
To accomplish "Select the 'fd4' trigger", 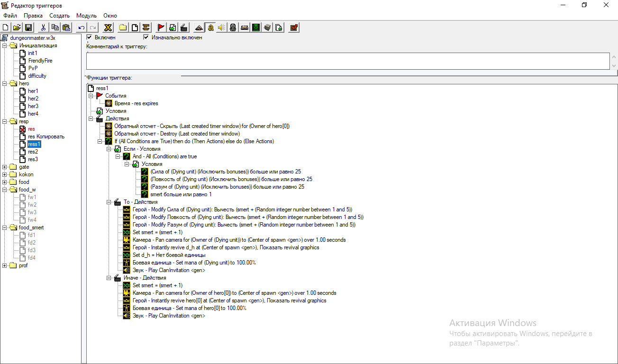I will pyautogui.click(x=32, y=258).
